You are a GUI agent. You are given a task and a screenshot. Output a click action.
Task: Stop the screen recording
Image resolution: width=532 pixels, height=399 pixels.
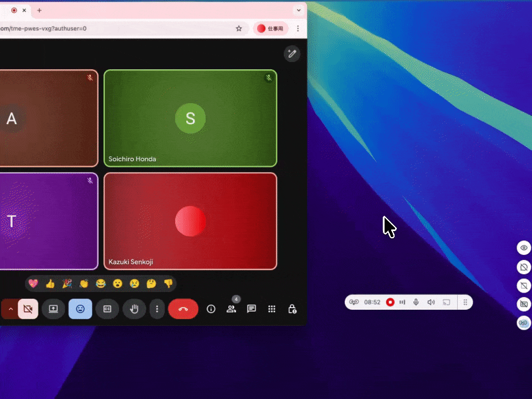pyautogui.click(x=390, y=302)
